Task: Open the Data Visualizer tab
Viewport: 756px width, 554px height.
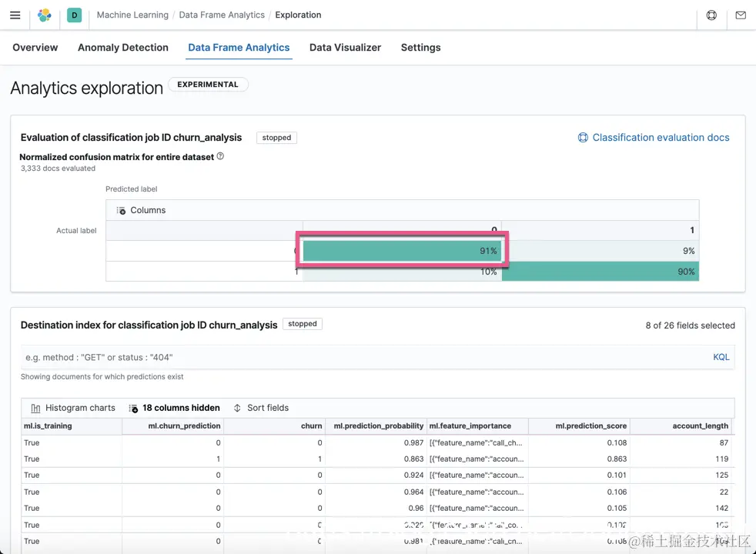Action: [x=345, y=47]
